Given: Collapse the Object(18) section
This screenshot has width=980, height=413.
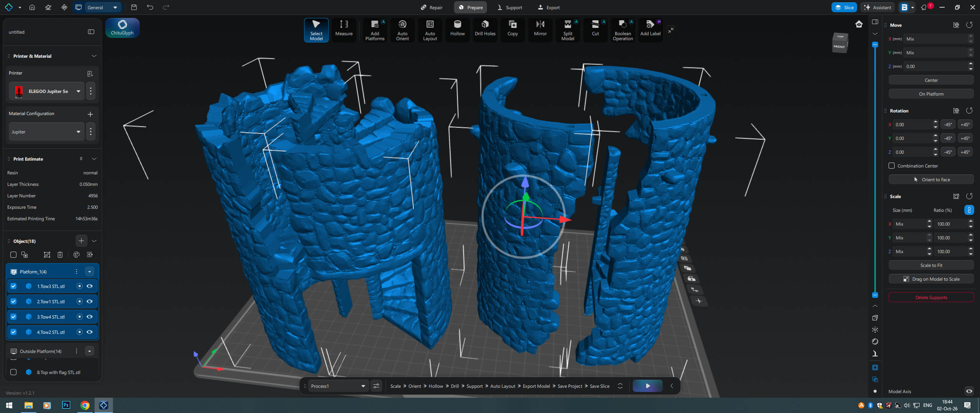Looking at the screenshot, I should click(x=94, y=241).
